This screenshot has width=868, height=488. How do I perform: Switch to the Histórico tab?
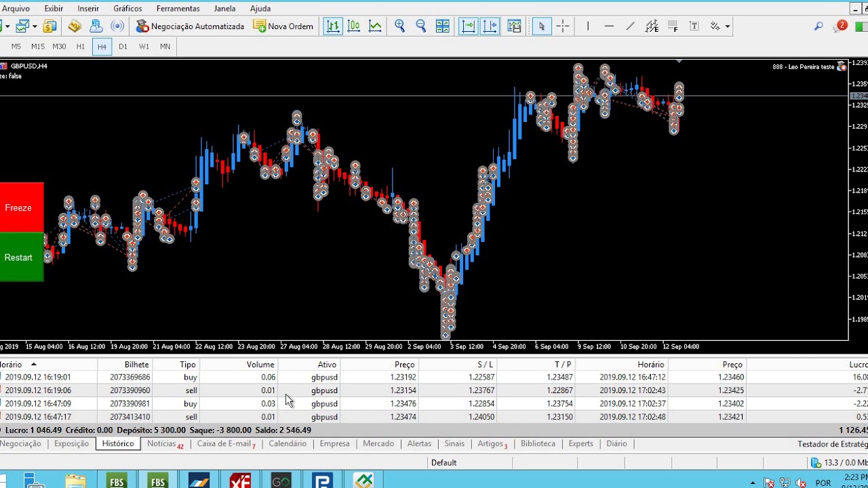pos(118,444)
